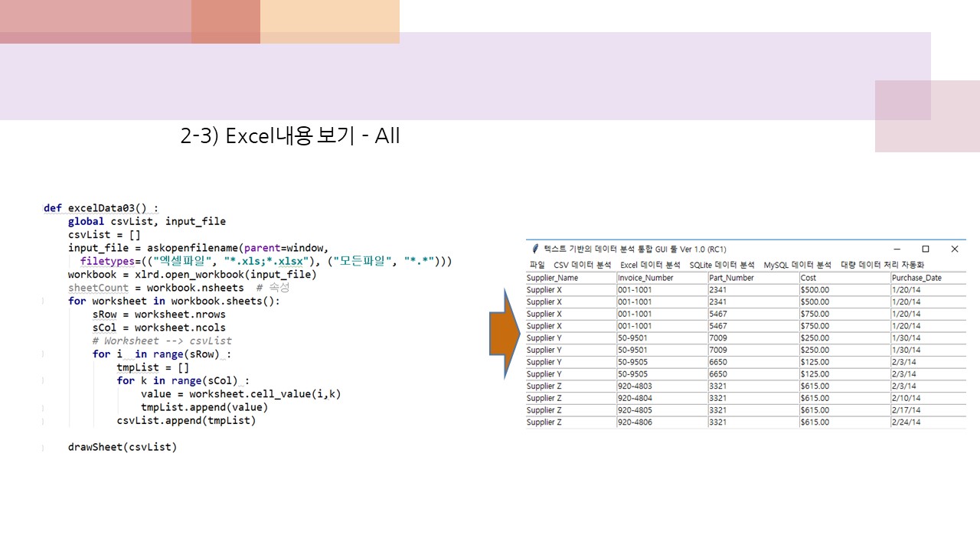Viewport: 980px width, 551px height.
Task: Open the Excel 데이터 분석 menu
Action: (x=650, y=265)
